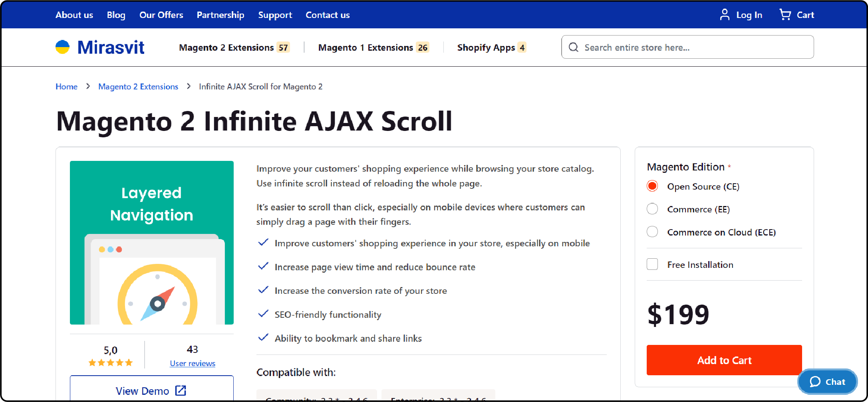Click the user account icon

click(724, 15)
